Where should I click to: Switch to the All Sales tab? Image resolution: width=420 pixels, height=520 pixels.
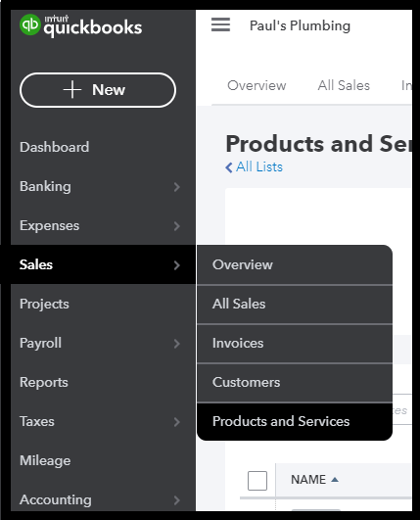click(x=344, y=85)
